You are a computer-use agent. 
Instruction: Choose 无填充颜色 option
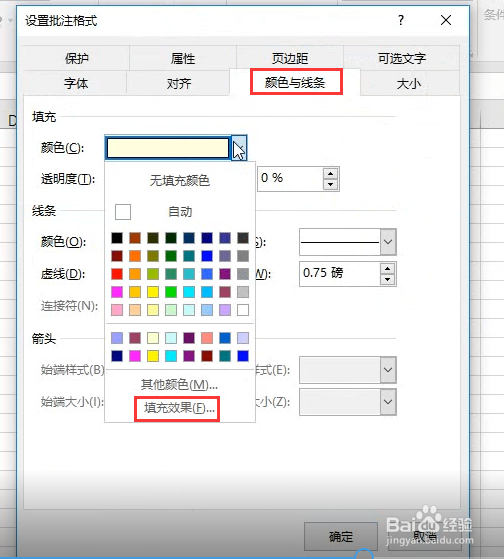click(x=180, y=180)
